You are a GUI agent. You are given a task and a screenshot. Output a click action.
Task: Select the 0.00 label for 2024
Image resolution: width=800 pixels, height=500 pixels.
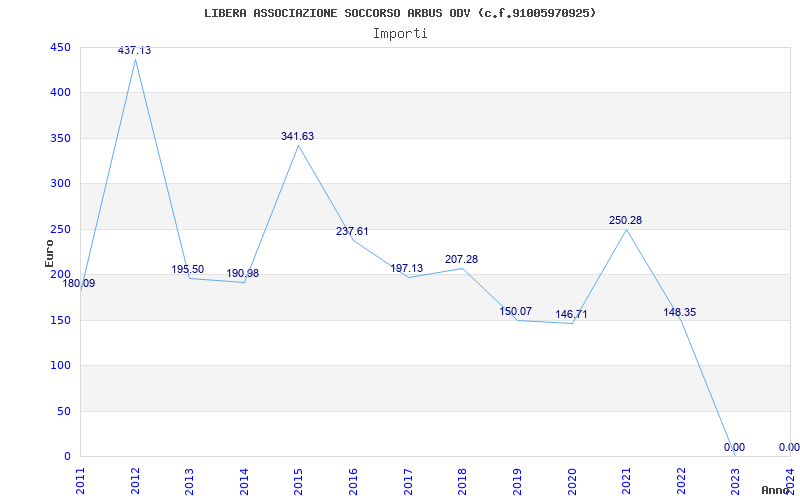(x=789, y=447)
